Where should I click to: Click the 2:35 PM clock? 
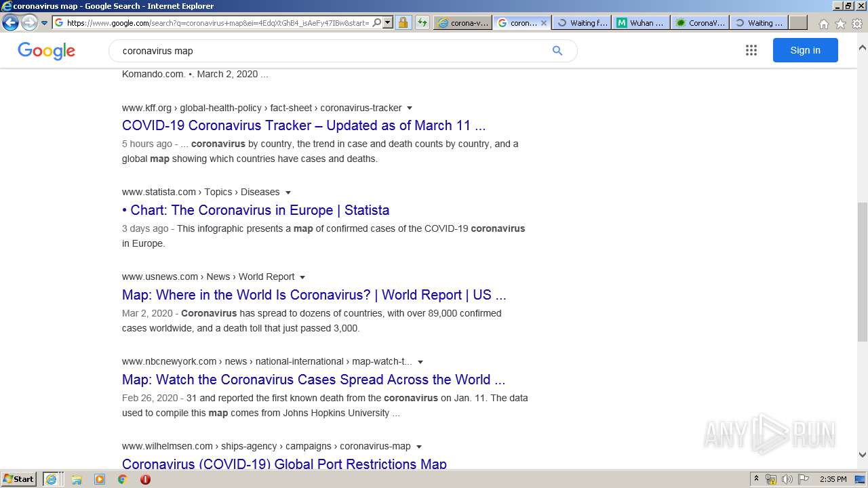833,479
